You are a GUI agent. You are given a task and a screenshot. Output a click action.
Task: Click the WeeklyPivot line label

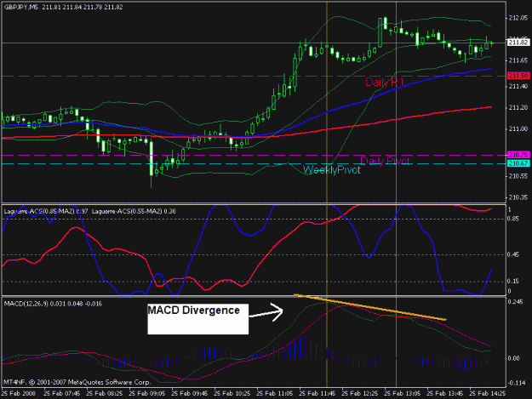[x=331, y=170]
